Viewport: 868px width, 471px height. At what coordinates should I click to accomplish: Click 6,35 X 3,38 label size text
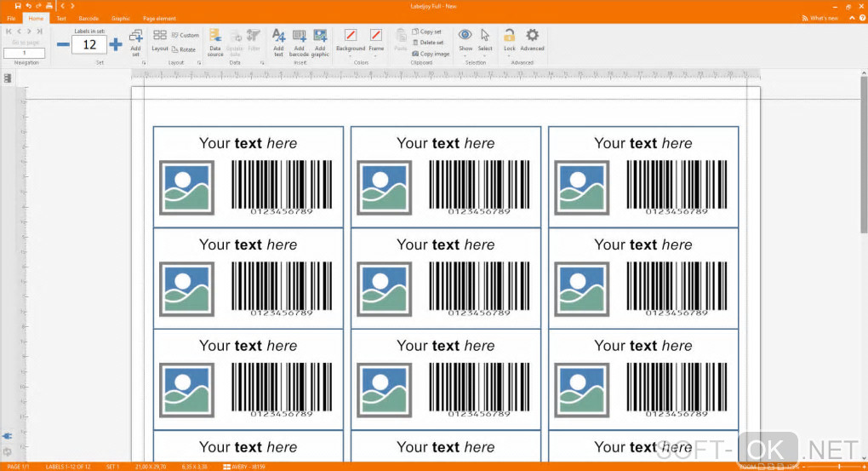click(195, 467)
